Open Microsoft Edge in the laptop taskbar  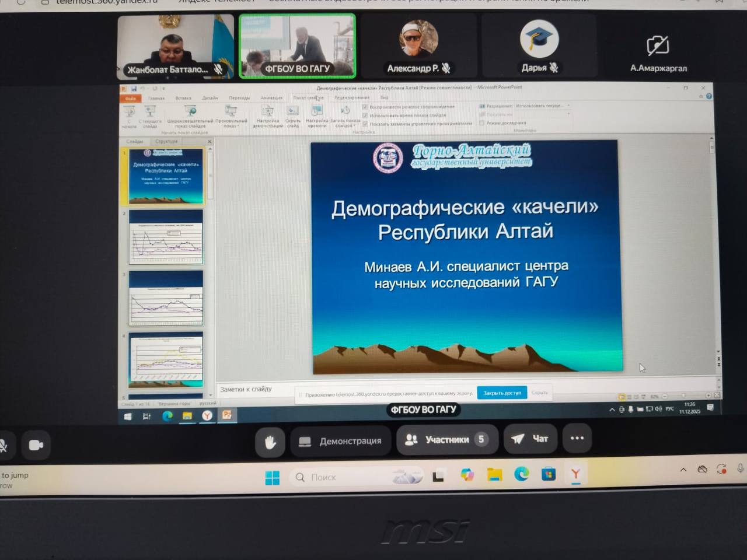(x=521, y=474)
